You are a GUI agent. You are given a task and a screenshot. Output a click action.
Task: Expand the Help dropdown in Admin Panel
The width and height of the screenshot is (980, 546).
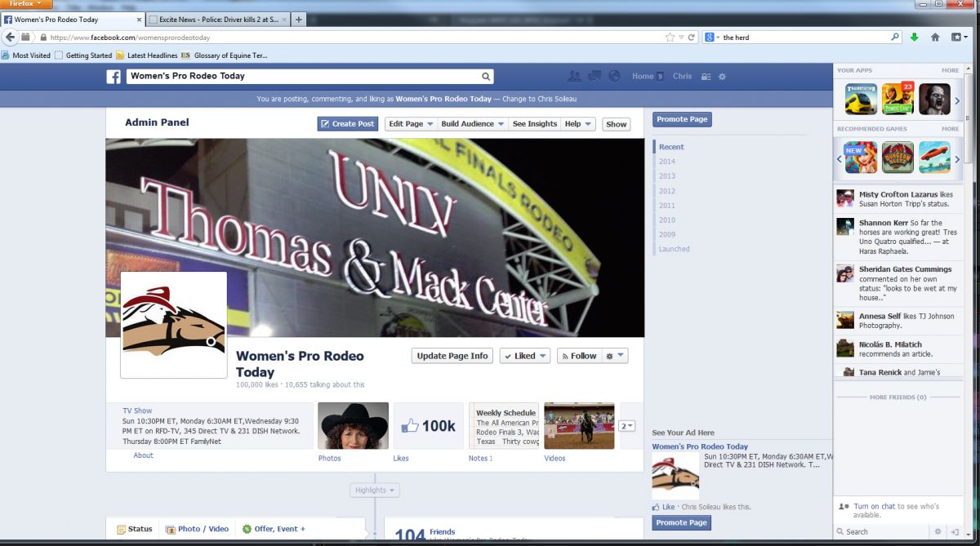pyautogui.click(x=577, y=124)
